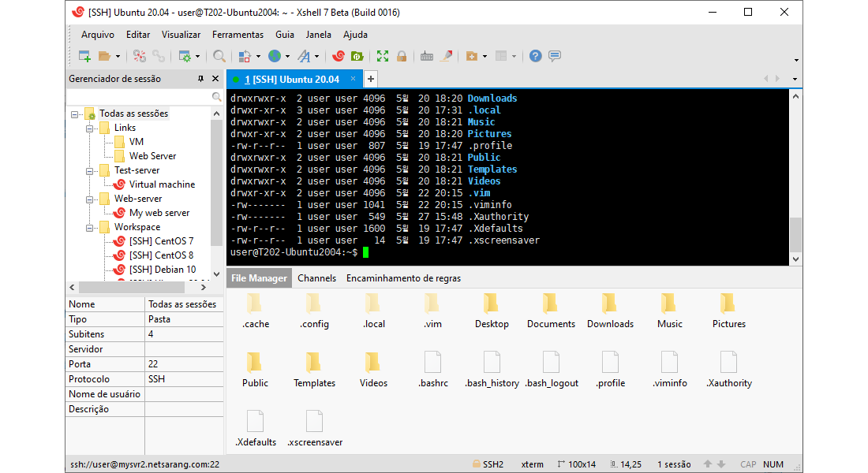Click the SSH2 status bar indicator

488,464
